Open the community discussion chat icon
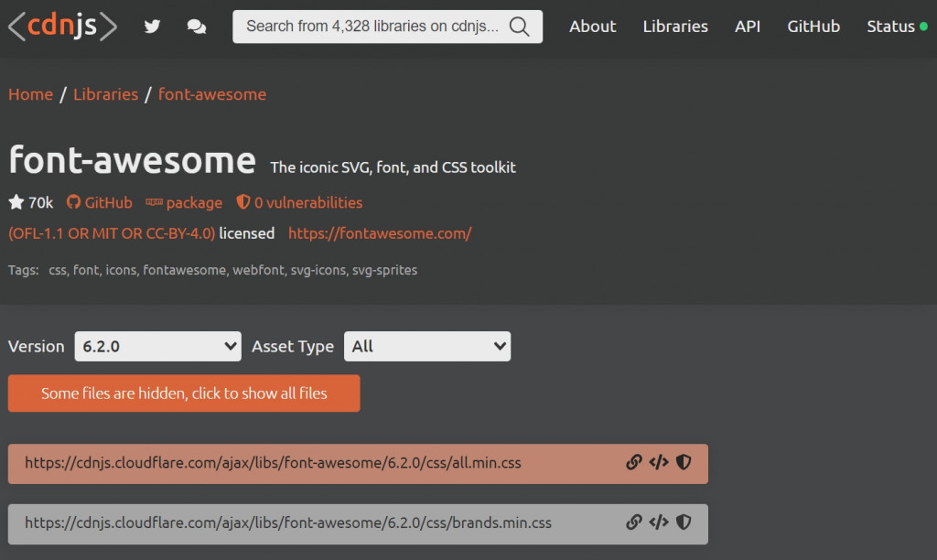This screenshot has width=937, height=560. (x=196, y=27)
